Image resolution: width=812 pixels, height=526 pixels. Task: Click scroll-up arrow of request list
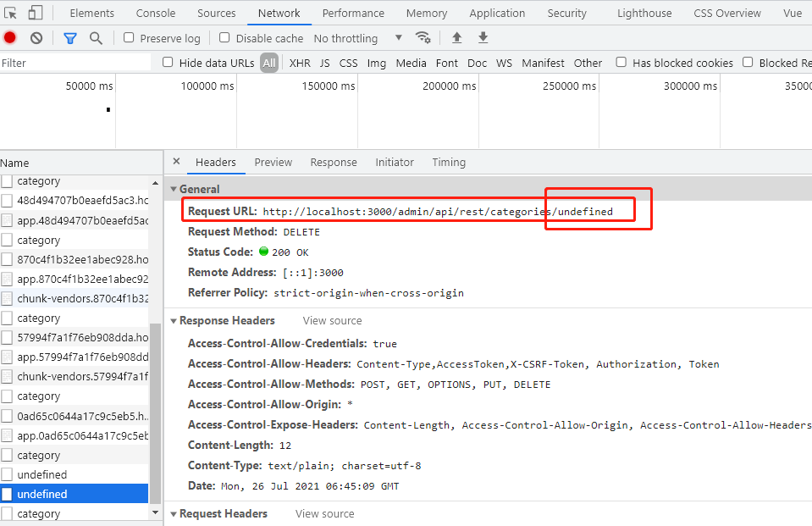pyautogui.click(x=155, y=183)
